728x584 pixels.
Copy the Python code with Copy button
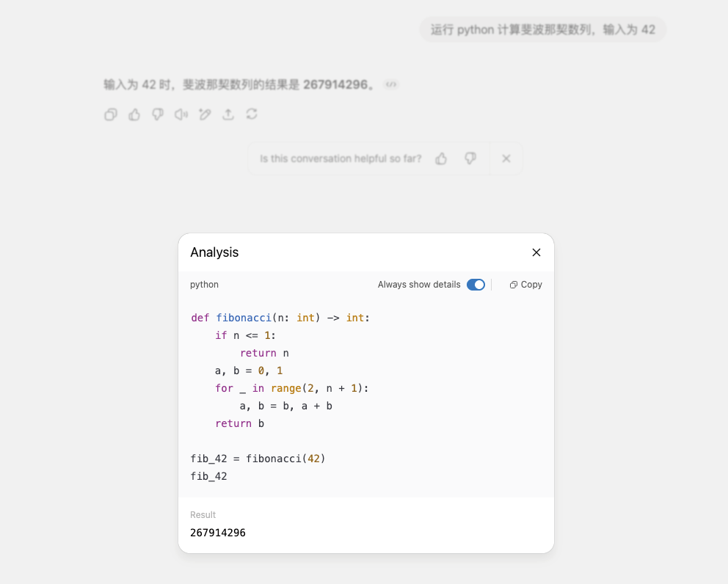526,285
